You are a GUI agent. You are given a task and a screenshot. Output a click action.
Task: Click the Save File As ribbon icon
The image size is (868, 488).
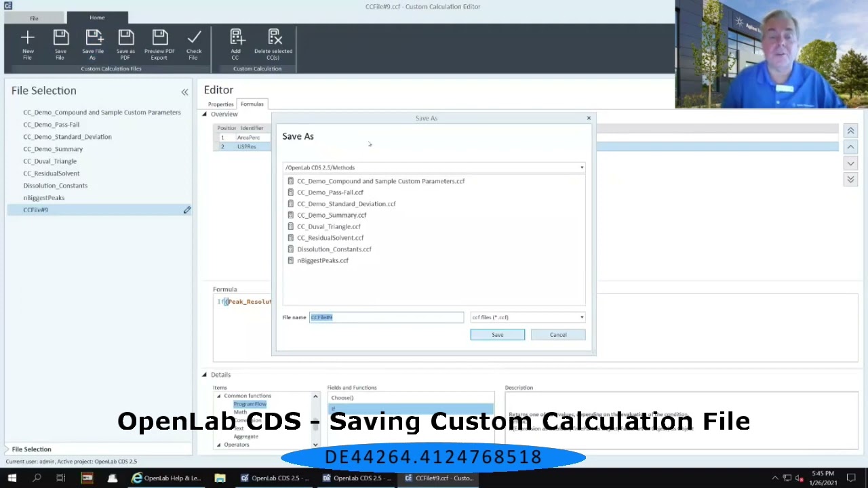point(94,38)
